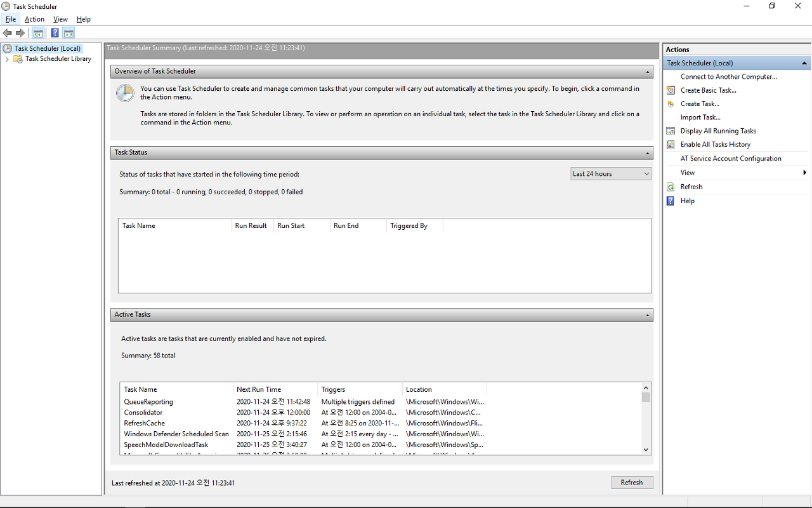Viewport: 812px width, 508px height.
Task: Sort by Triggered By column header
Action: tap(414, 225)
